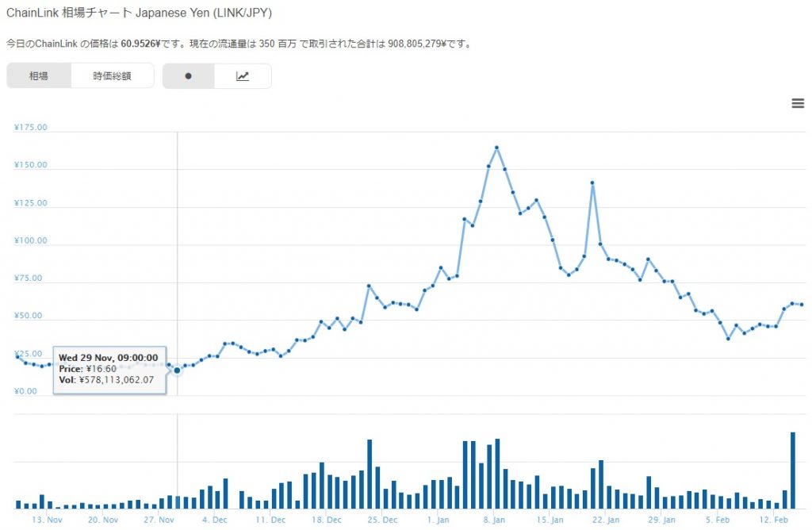
Task: Select the 相場 price tab
Action: 39,75
